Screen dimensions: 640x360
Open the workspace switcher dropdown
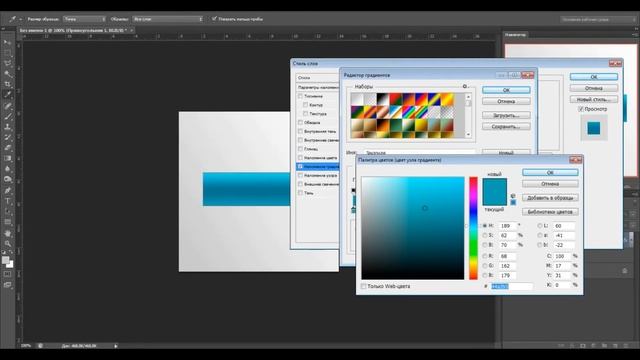pos(597,19)
